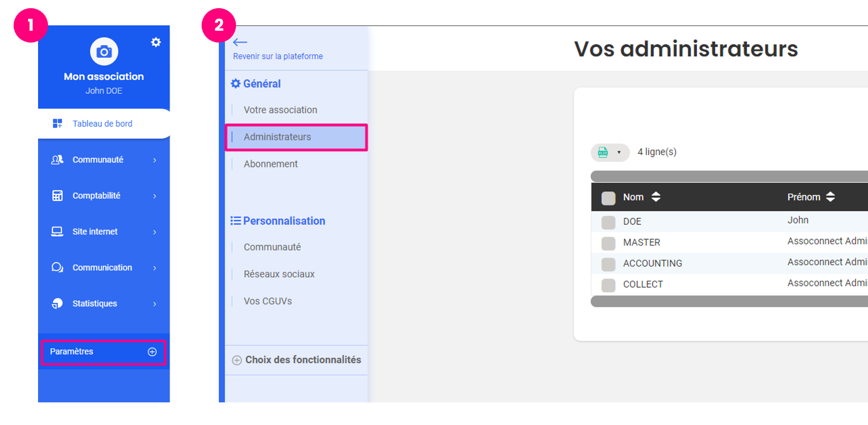Screen dimensions: 868x425
Task: Click the plus circle icon beside Paramètres
Action: (152, 352)
